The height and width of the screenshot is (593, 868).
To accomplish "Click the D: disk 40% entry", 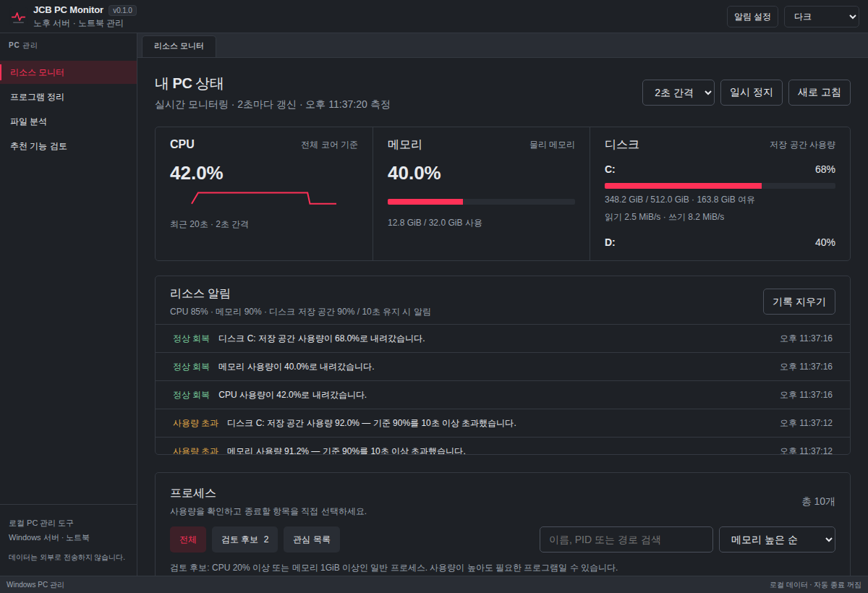I will tap(720, 242).
